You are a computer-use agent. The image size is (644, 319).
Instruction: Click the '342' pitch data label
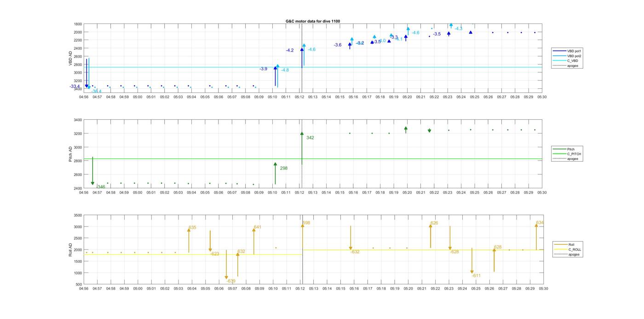(310, 138)
